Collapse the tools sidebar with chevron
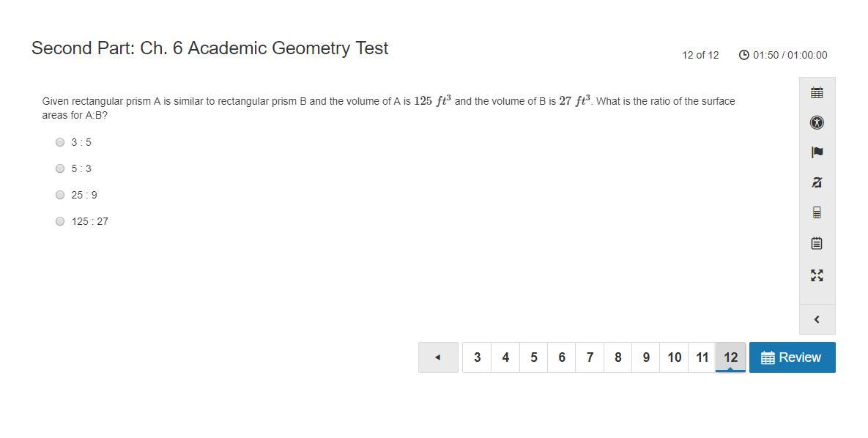Image resolution: width=868 pixels, height=438 pixels. pyautogui.click(x=817, y=319)
